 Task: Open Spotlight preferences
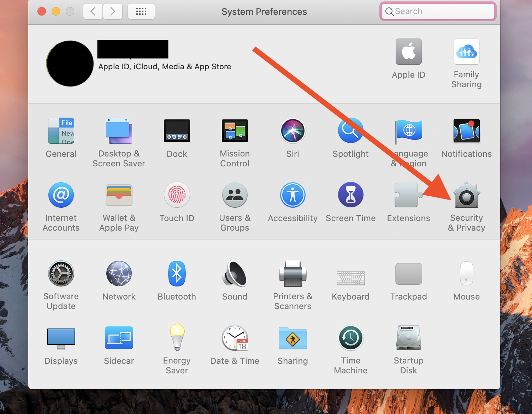pos(351,131)
